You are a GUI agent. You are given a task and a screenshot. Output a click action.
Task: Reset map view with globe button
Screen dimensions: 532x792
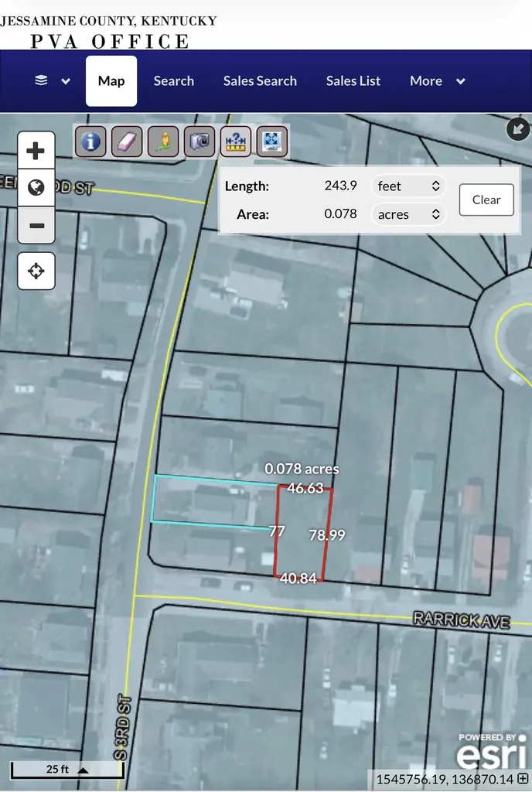point(36,187)
